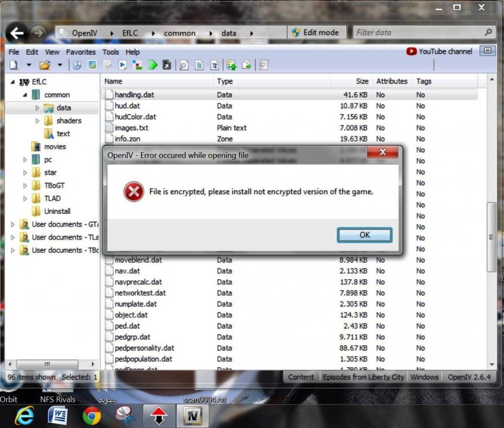Open the Edit menu
The width and height of the screenshot is (504, 428).
pos(32,52)
